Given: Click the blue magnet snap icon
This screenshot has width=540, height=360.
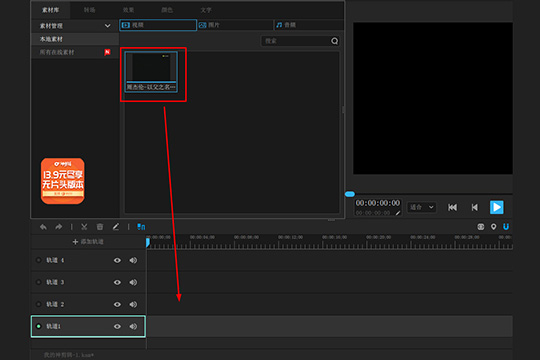Looking at the screenshot, I should [506, 227].
